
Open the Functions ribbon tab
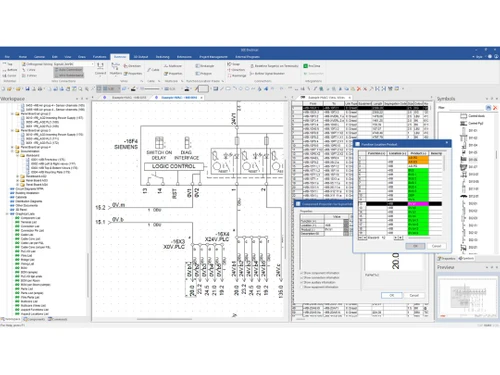[99, 57]
